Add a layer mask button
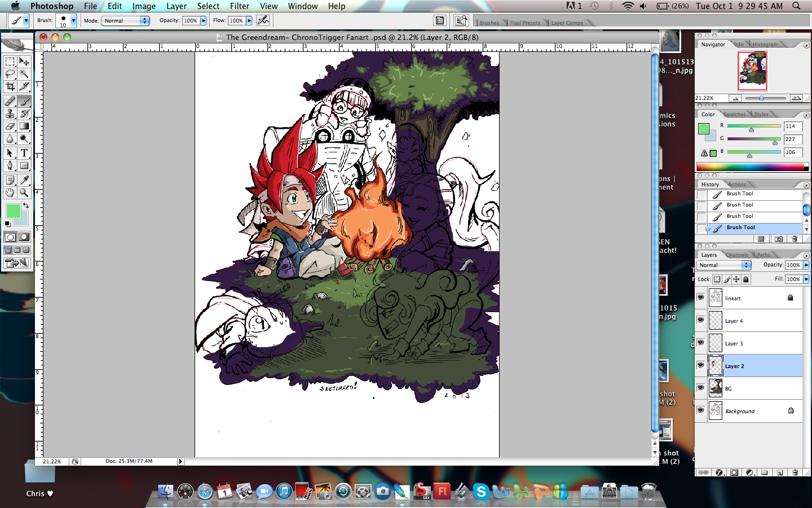 (x=734, y=472)
